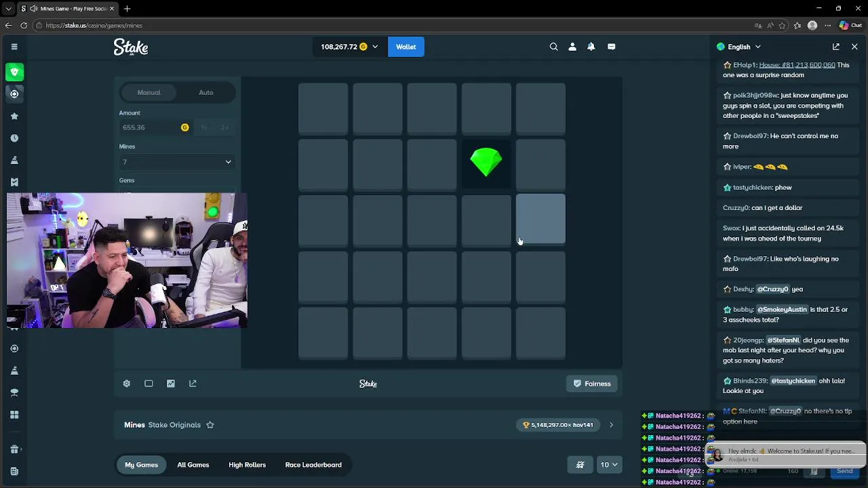Open the grid apps icon in sidebar
The width and height of the screenshot is (868, 488).
tap(14, 415)
